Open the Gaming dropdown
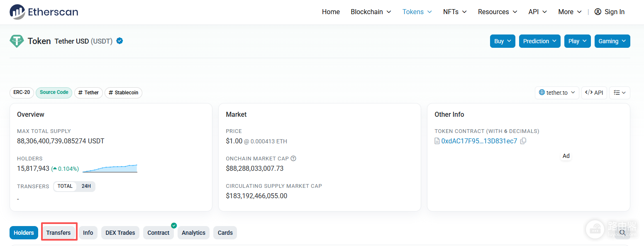Viewport: 644px width, 246px height. point(612,41)
